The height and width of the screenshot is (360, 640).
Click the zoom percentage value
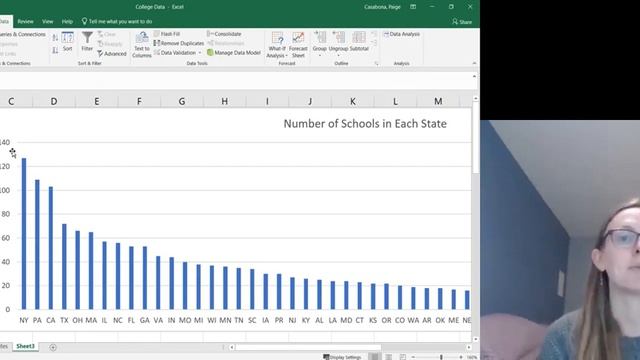pyautogui.click(x=472, y=357)
